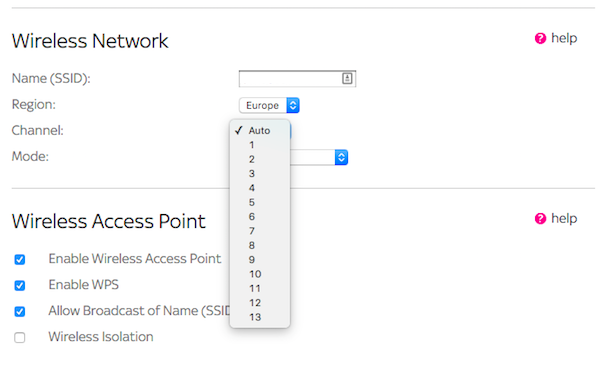Viewport: 609px width, 365px height.
Task: Pick channel 13 from the menu
Action: pos(260,317)
